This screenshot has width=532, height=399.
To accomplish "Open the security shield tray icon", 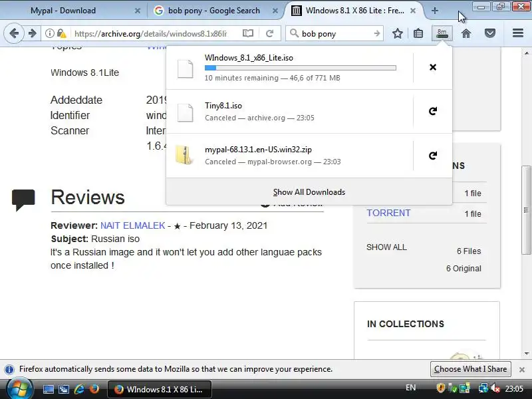I will click(x=440, y=388).
